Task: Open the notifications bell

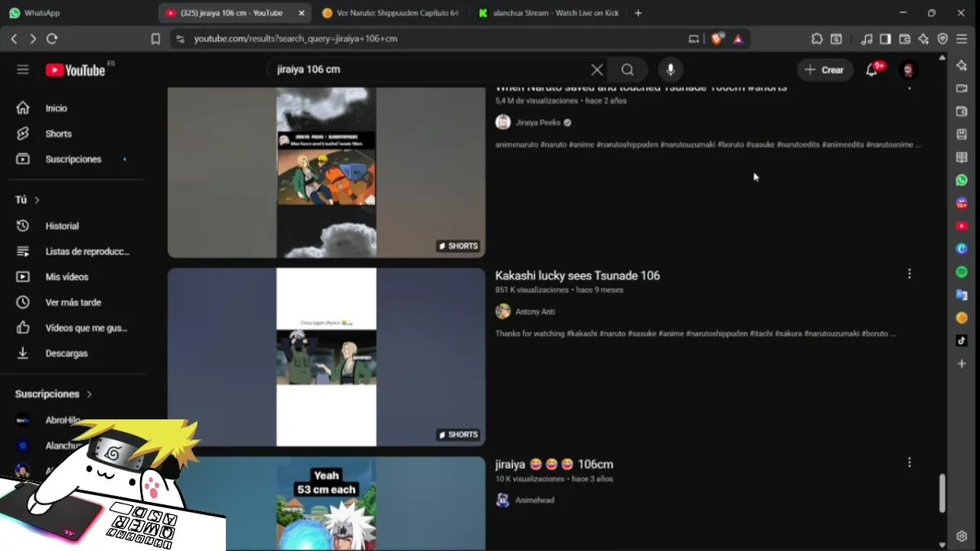Action: 872,70
